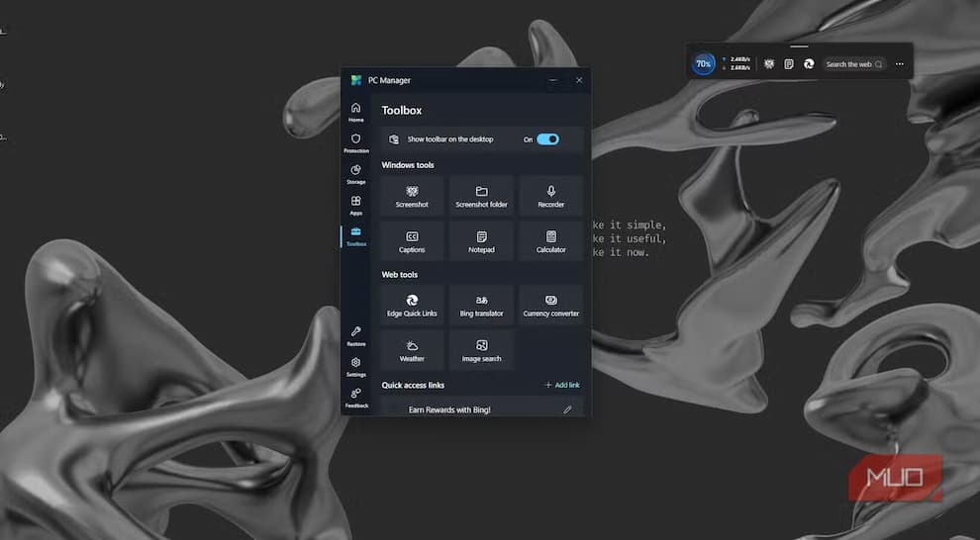Launch Notepad from Windows tools
Screen dimensions: 980x540
tap(481, 241)
